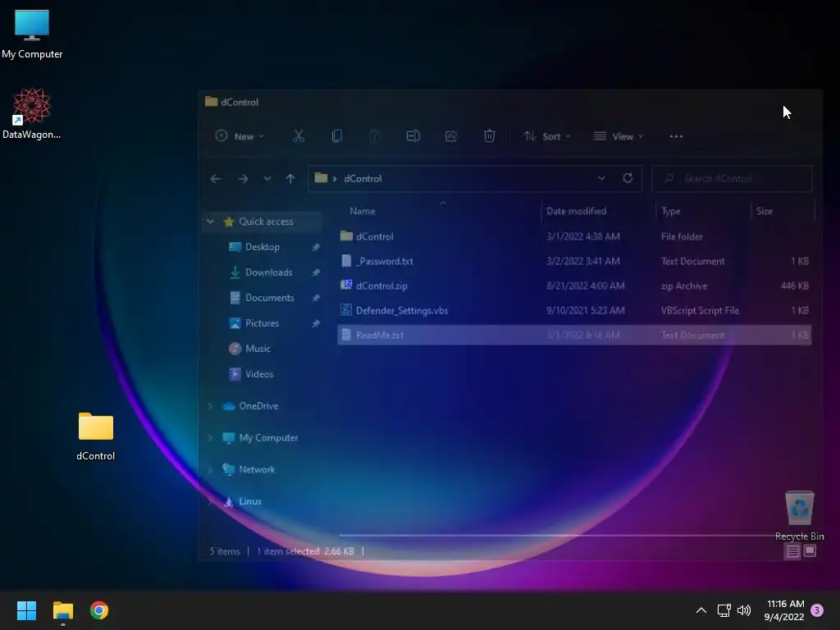
Task: Go forward using the right arrow
Action: (243, 178)
